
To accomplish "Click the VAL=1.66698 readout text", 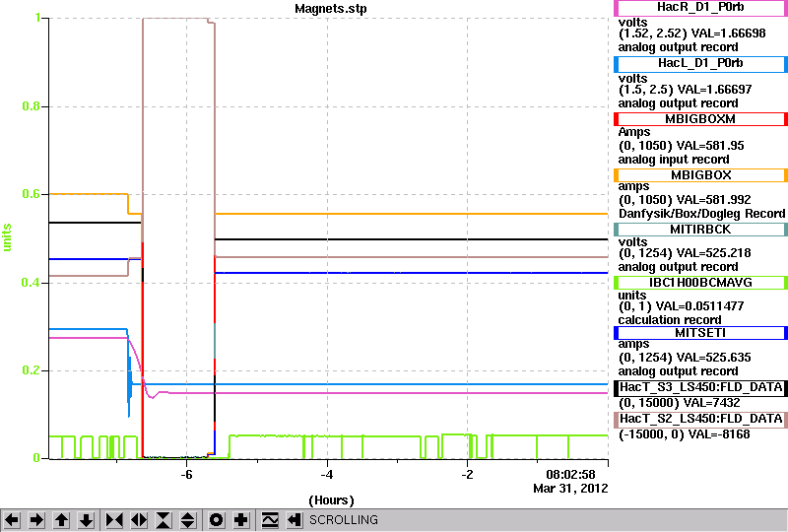I will (x=729, y=33).
